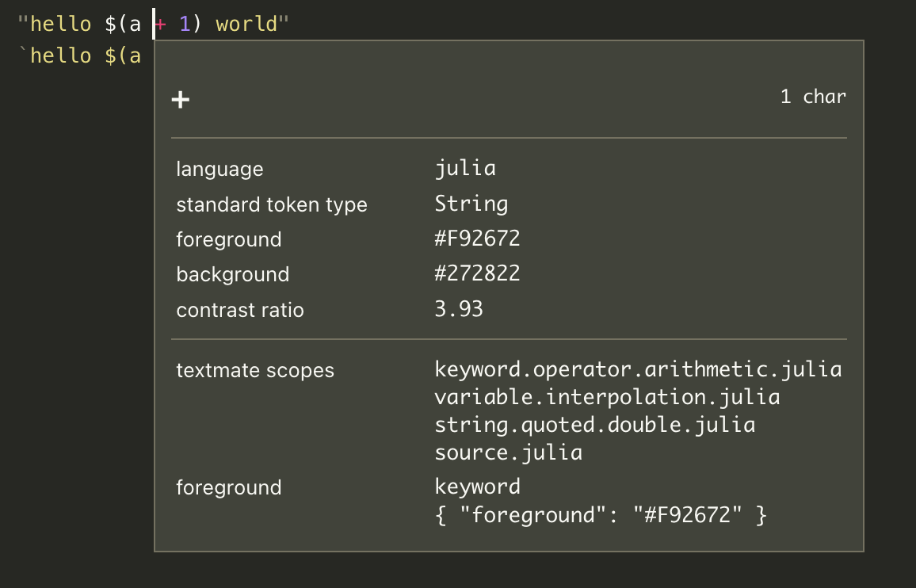
Task: Click the "textmate scopes" label
Action: click(x=255, y=370)
